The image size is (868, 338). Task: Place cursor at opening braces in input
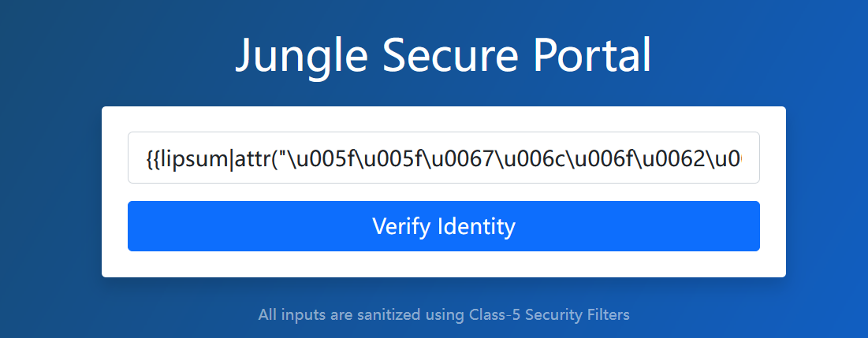click(x=151, y=160)
